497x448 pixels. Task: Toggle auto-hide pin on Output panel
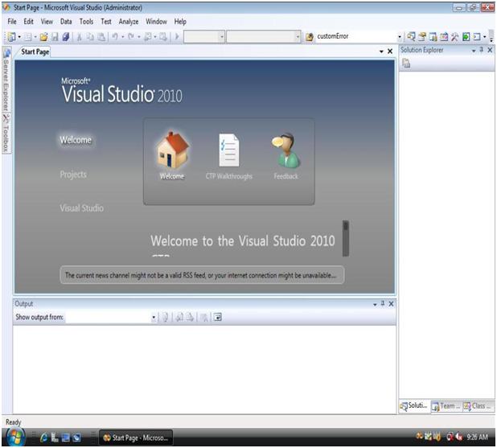point(383,303)
